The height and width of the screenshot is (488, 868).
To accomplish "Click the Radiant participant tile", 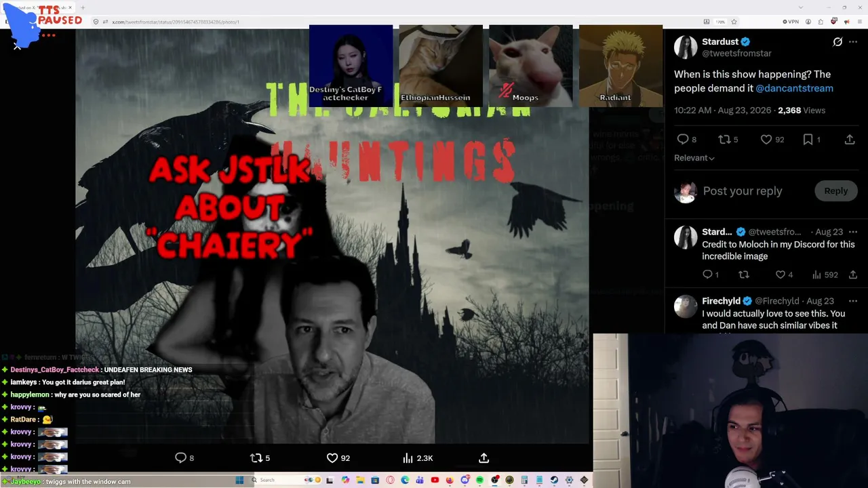I will click(620, 66).
